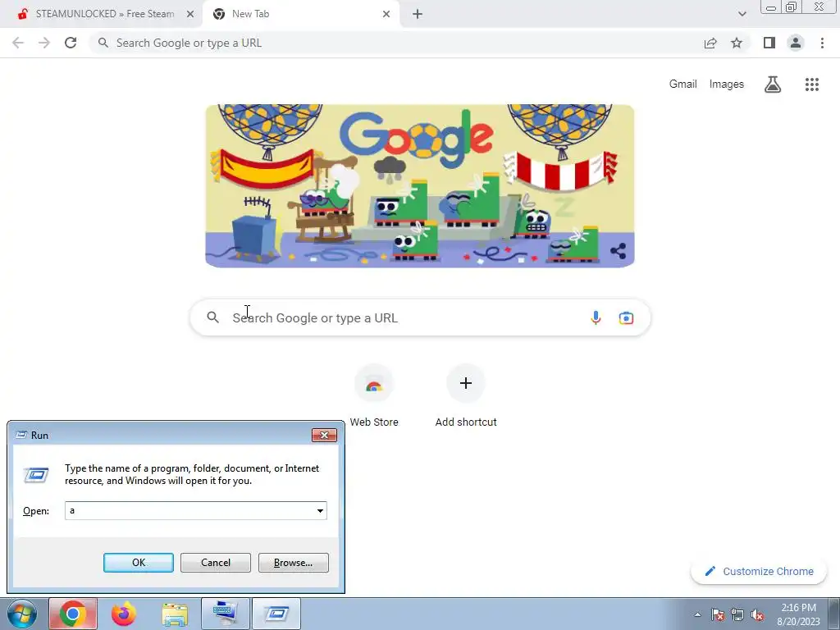Open the Chrome profile avatar
This screenshot has width=840, height=630.
(796, 43)
